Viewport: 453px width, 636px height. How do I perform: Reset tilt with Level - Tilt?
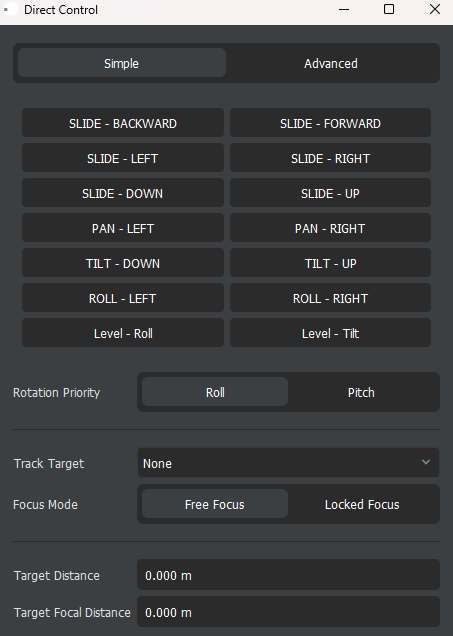(330, 333)
